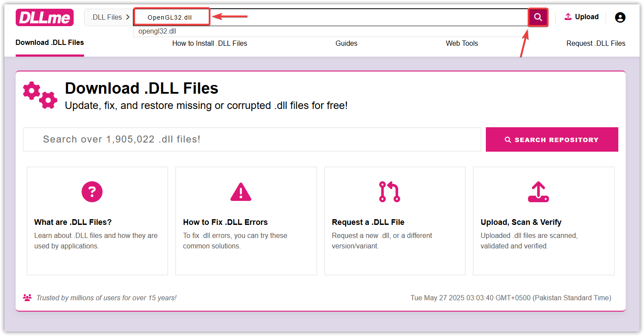Open the Upload, Scan & Verify link
Screen dimensions: 644x336
tap(521, 222)
